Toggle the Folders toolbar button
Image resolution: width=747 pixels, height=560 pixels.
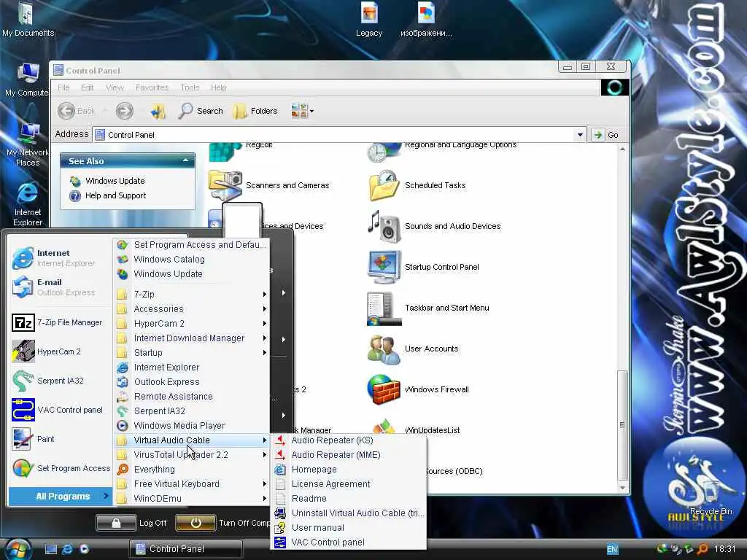coord(255,111)
